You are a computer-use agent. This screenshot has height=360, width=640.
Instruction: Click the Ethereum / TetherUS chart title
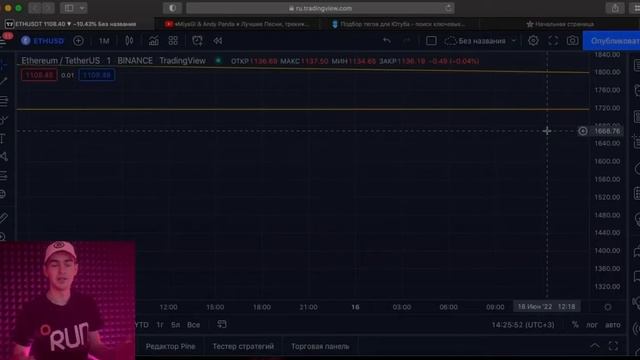pos(60,61)
